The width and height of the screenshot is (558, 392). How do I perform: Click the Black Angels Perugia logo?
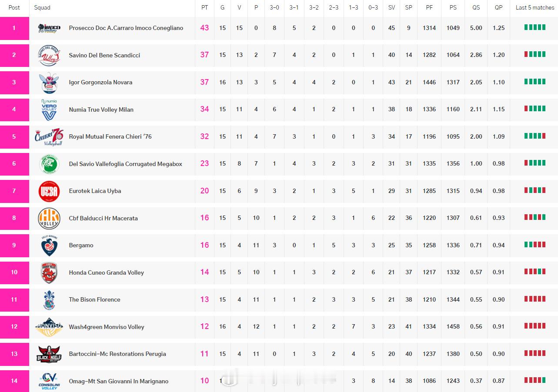pos(49,354)
